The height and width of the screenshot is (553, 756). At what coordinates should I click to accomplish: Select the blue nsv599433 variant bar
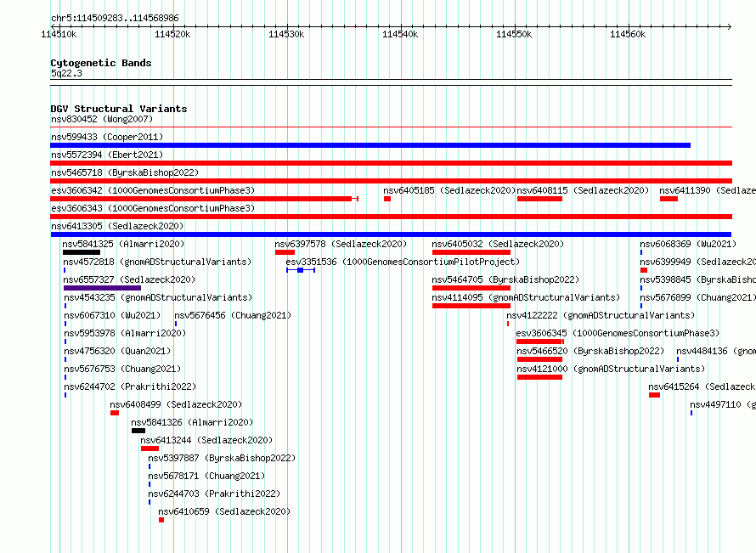370,145
